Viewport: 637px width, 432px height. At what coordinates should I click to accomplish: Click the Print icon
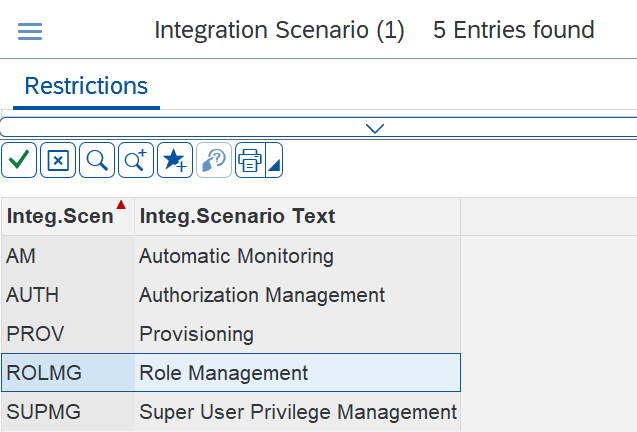coord(250,160)
